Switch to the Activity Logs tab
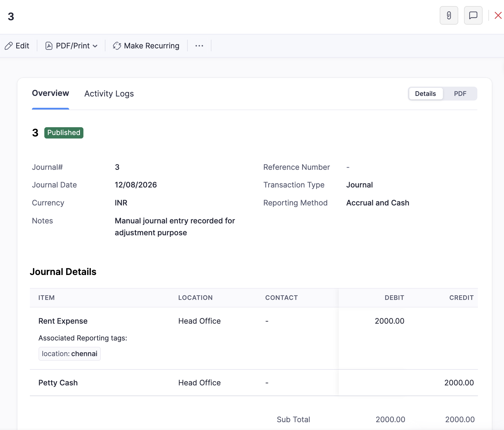The width and height of the screenshot is (504, 430). (109, 94)
